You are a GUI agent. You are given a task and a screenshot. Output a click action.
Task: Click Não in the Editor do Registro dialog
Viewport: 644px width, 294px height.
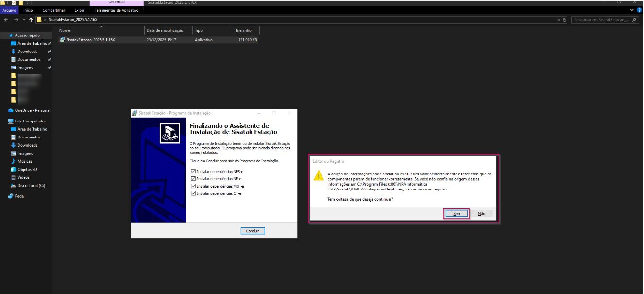point(481,213)
